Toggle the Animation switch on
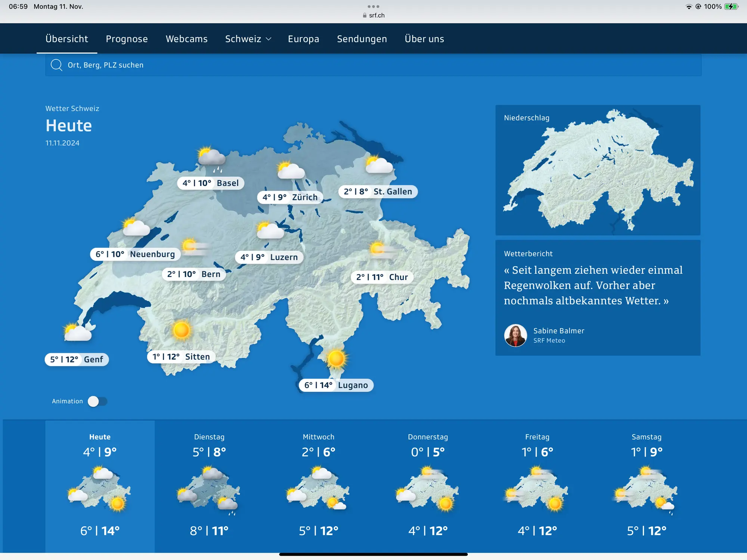Viewport: 747px width, 560px height. pyautogui.click(x=97, y=401)
